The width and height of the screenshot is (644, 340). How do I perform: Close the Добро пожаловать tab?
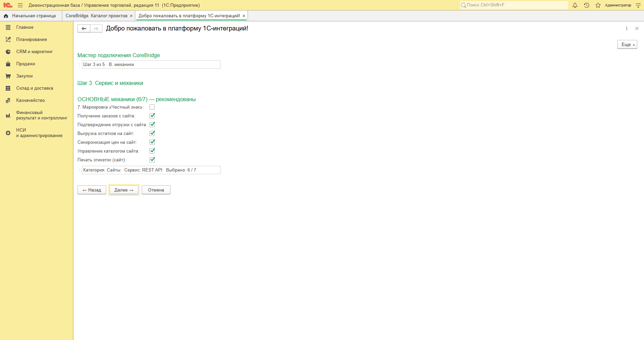click(244, 16)
